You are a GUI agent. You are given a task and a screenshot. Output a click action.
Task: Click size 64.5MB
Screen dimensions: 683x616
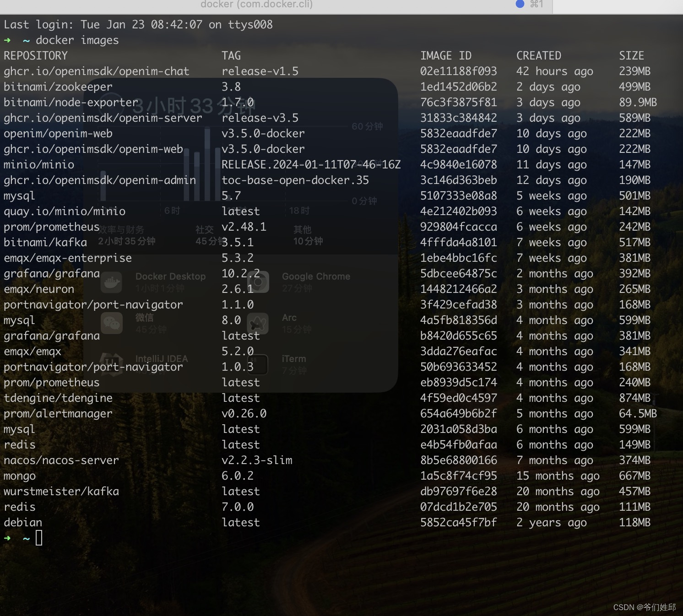[x=638, y=414]
